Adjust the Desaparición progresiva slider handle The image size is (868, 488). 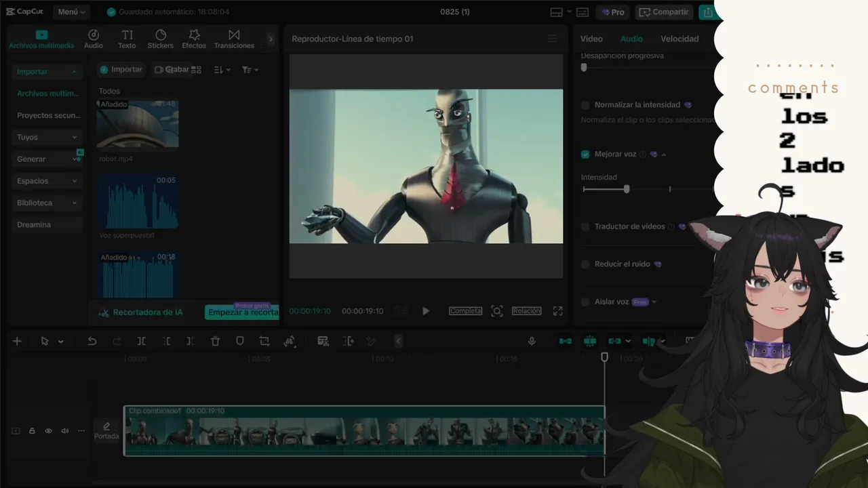(584, 67)
